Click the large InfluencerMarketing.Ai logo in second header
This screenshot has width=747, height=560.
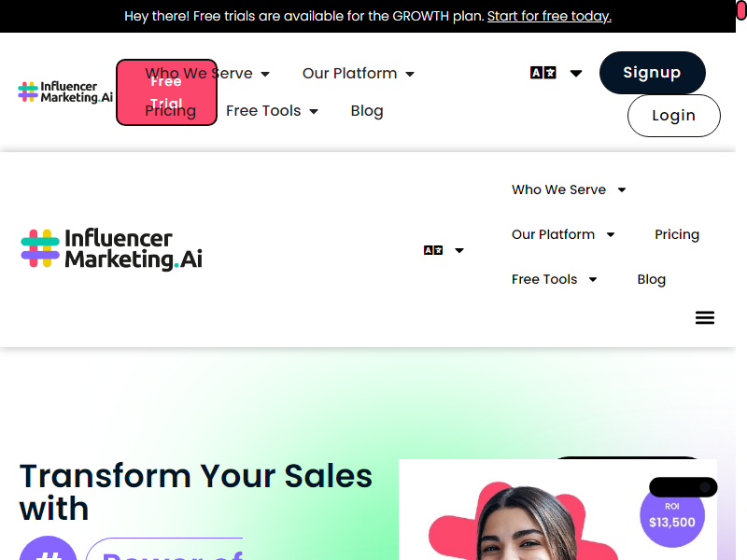(112, 249)
